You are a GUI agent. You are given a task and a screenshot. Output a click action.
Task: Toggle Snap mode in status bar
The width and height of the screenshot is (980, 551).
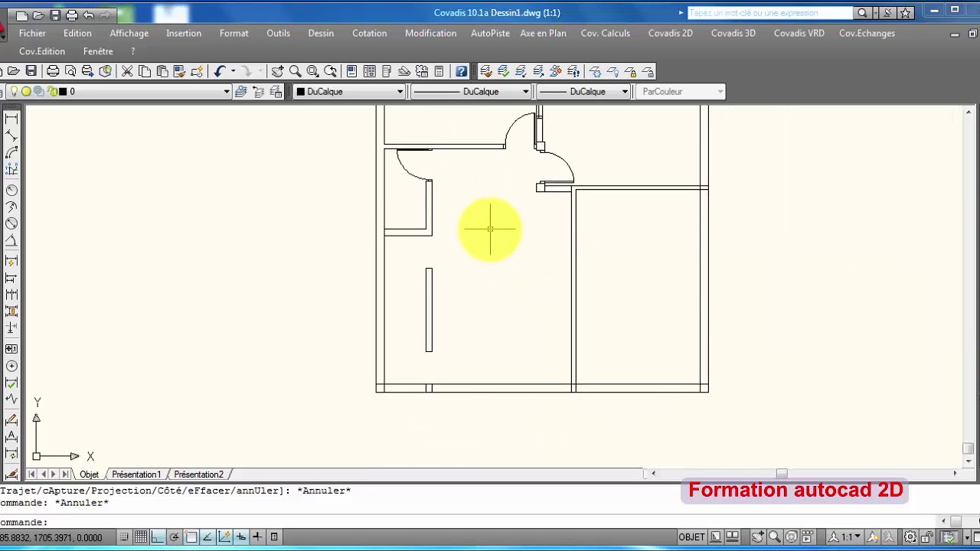tap(123, 537)
